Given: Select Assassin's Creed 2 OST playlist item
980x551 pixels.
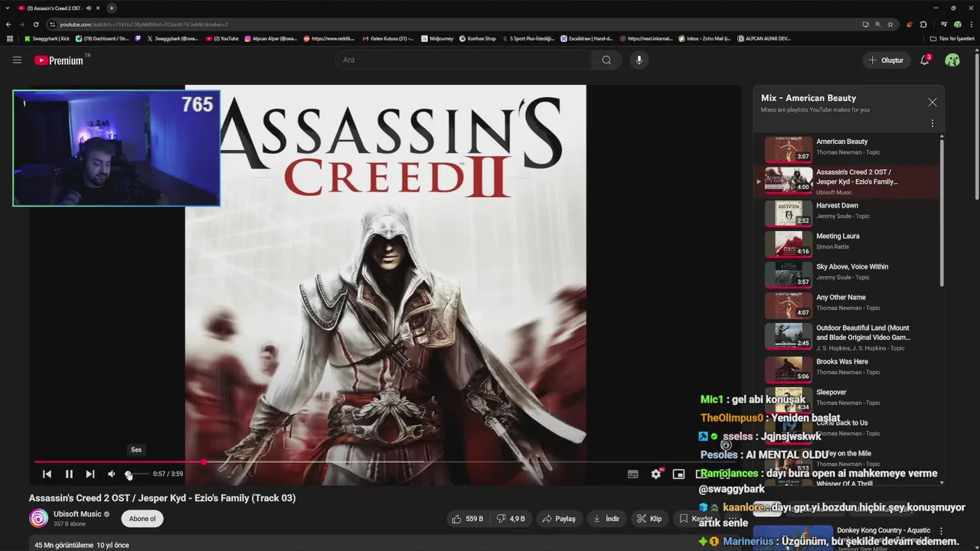Looking at the screenshot, I should (x=846, y=181).
